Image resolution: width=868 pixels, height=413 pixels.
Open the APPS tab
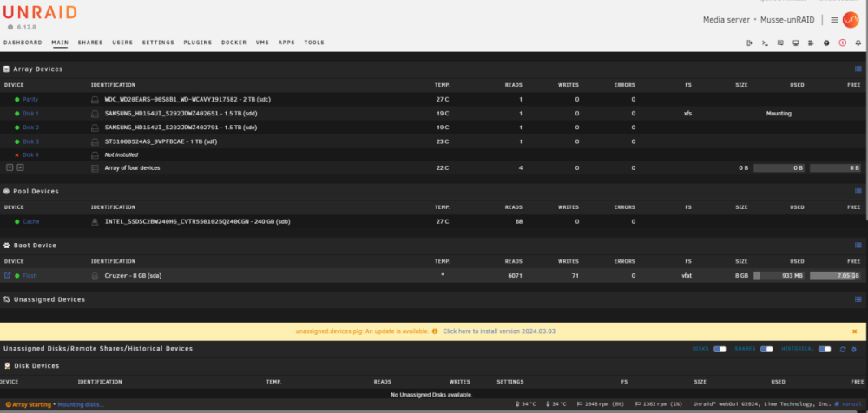pos(286,43)
